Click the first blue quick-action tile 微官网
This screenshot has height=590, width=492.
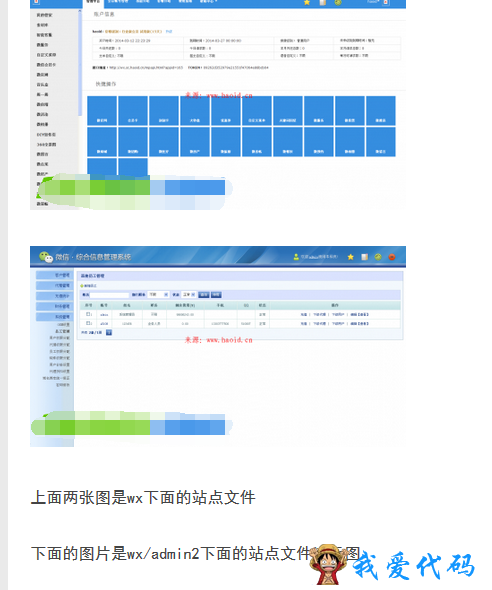102,110
